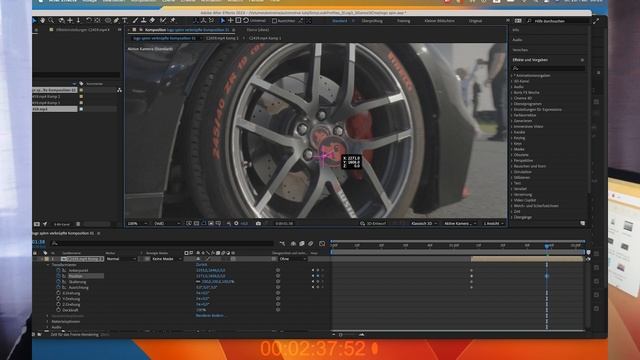Toggle the Ausrichten snapping checkbox
Image resolution: width=640 pixels, height=360 pixels.
click(275, 20)
